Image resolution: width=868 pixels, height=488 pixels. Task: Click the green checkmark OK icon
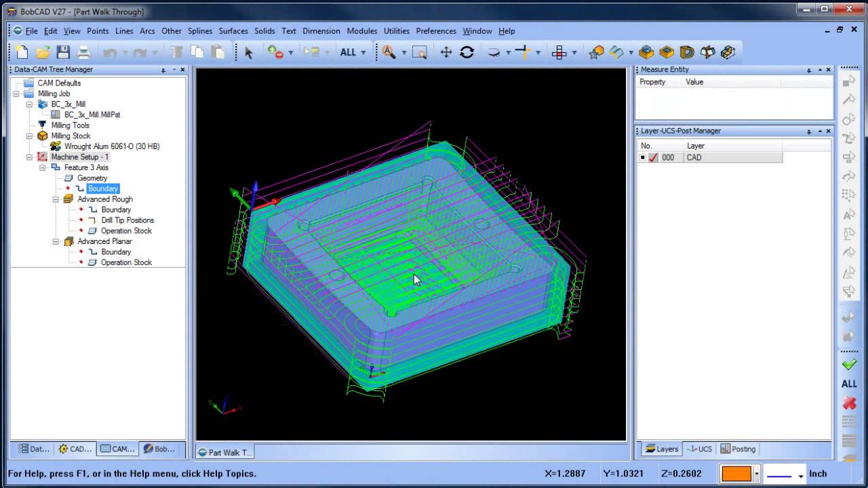(849, 365)
